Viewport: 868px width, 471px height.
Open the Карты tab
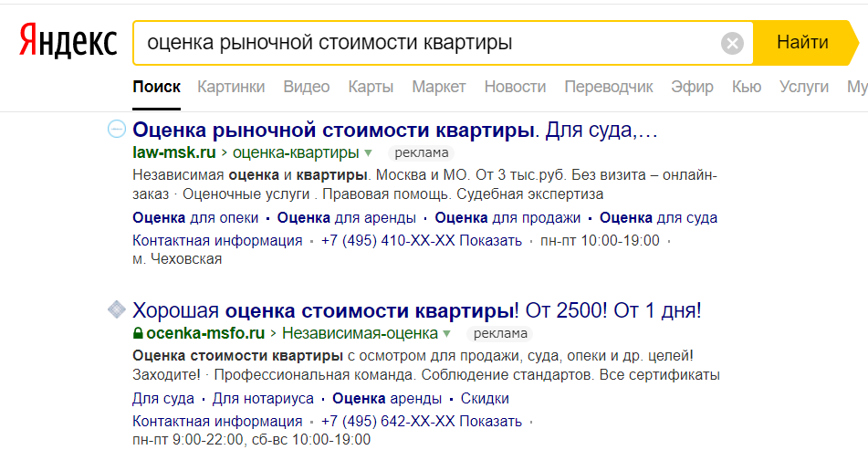click(371, 87)
